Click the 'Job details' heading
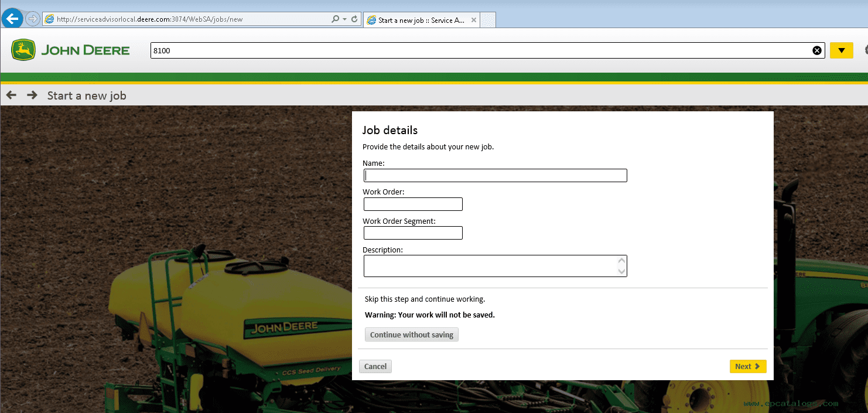868x413 pixels. pyautogui.click(x=390, y=130)
